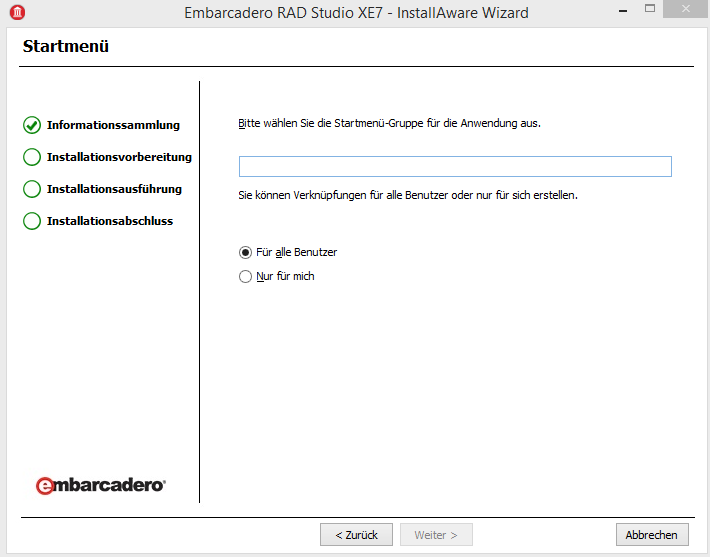Click the 'Sie können Verknüpfungen' description text
This screenshot has width=710, height=557.
click(408, 195)
